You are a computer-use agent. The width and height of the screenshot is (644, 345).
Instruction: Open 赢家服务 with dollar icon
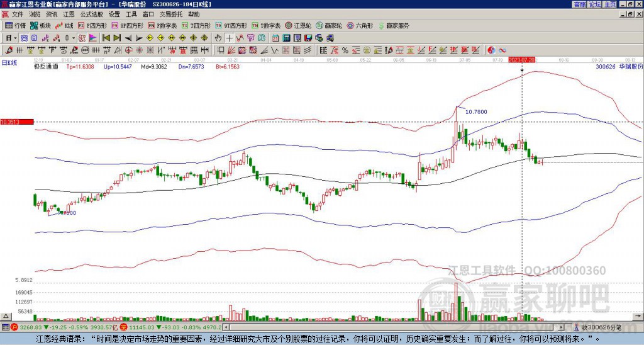(394, 25)
